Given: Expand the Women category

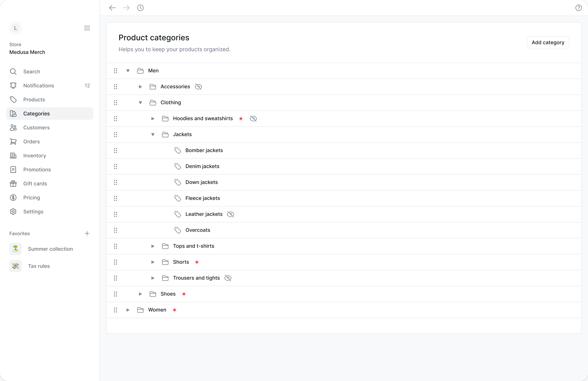Looking at the screenshot, I should click(128, 310).
